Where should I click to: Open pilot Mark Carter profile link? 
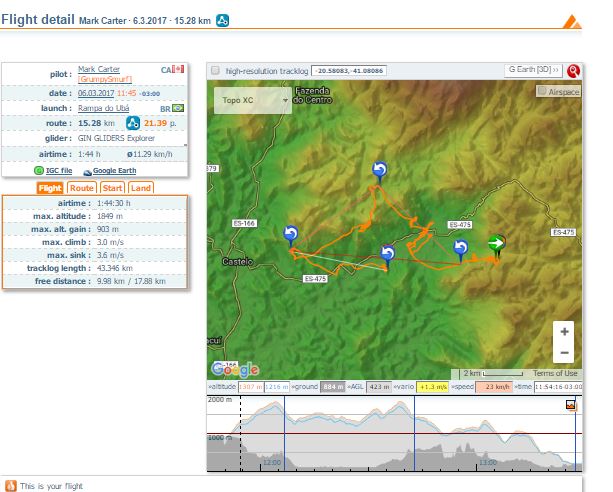tap(97, 69)
